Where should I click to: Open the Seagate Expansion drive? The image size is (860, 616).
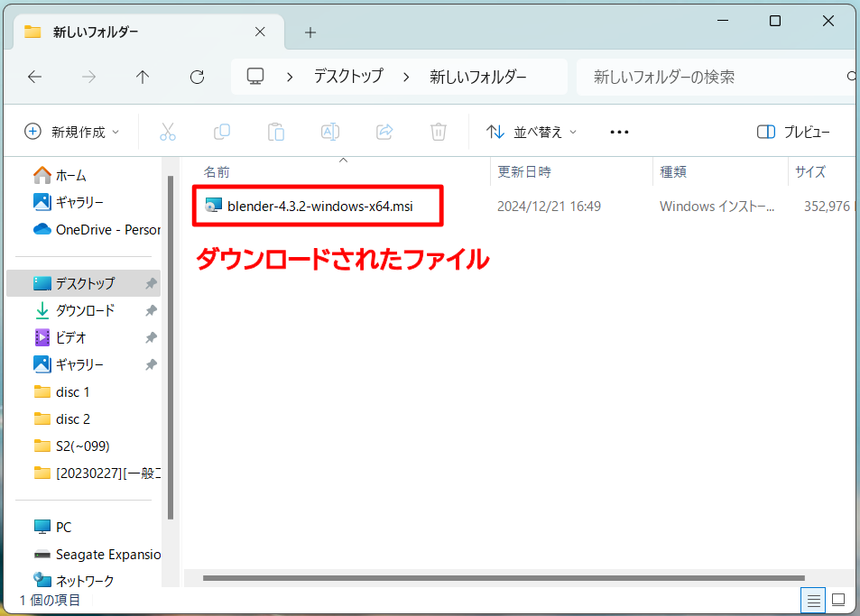tap(83, 554)
